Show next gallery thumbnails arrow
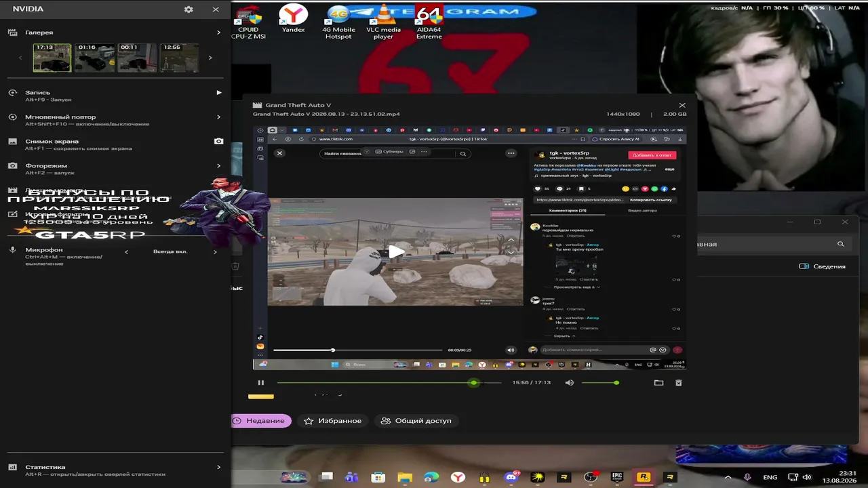Screen dimensions: 868x488 tap(210, 58)
